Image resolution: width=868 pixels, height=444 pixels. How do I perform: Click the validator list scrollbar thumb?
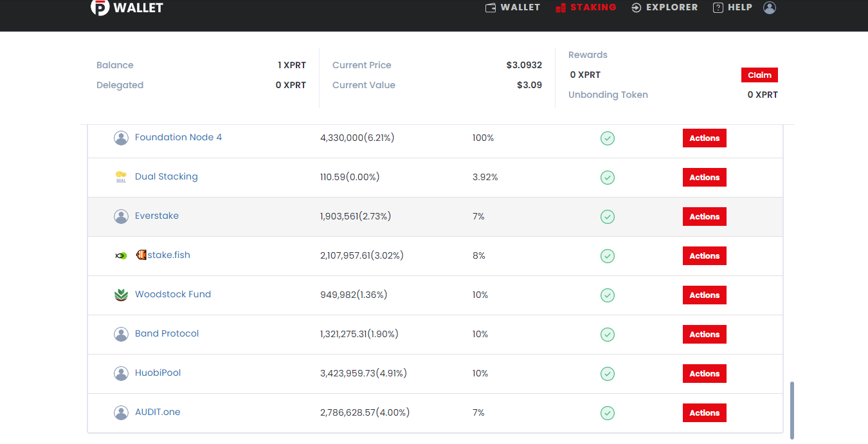pyautogui.click(x=792, y=411)
